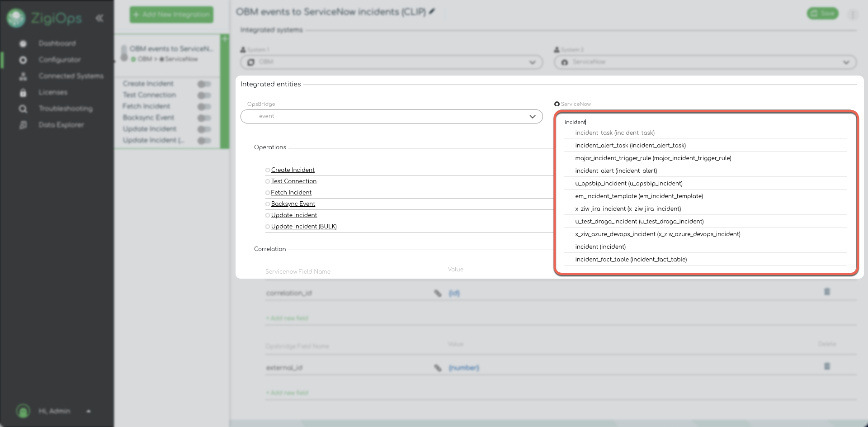The height and width of the screenshot is (427, 868).
Task: Click the Data Explorer icon
Action: point(23,125)
